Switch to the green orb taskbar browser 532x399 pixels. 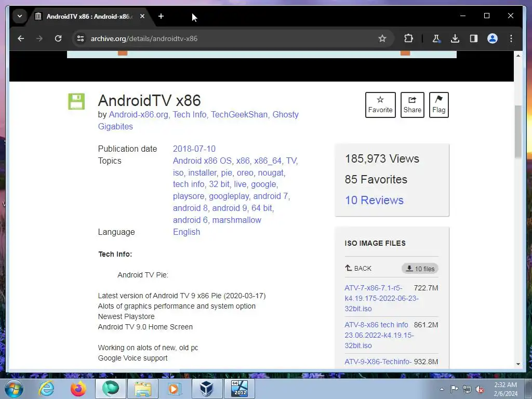tap(111, 389)
